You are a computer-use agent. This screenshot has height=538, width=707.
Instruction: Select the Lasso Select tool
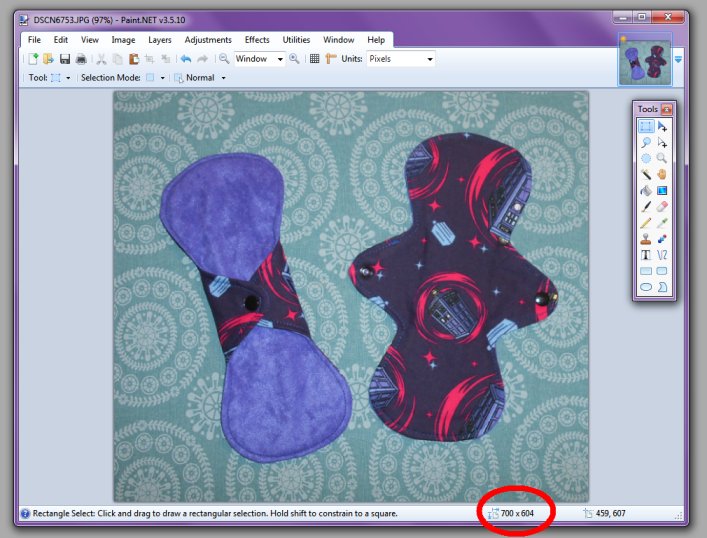646,142
